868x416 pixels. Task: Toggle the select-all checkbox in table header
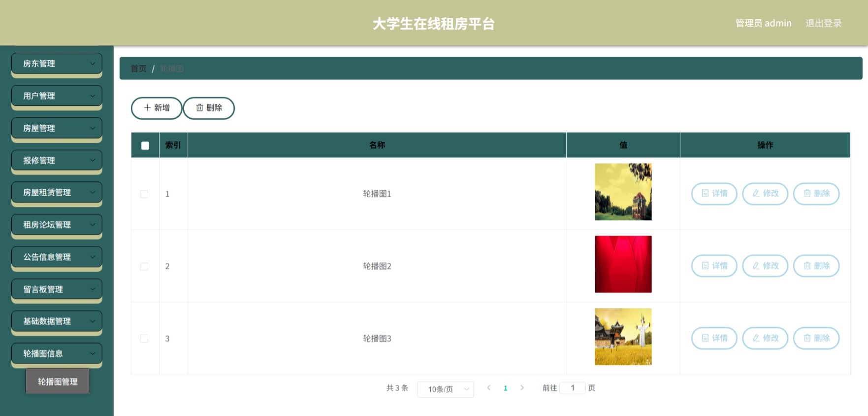click(x=145, y=145)
